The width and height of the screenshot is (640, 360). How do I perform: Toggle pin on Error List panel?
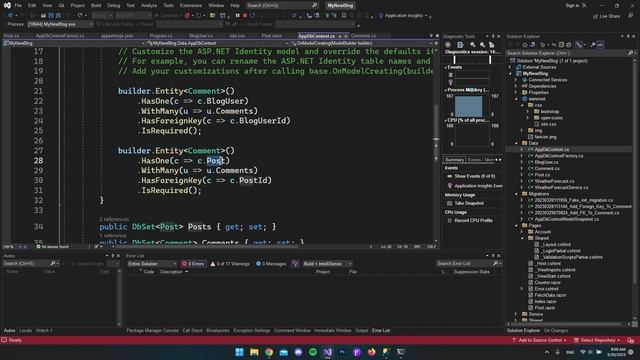point(493,256)
